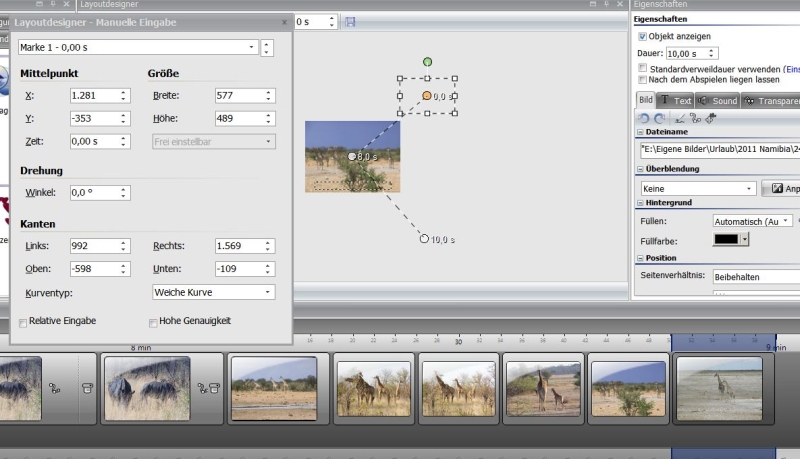The width and height of the screenshot is (800, 459).
Task: Enable Relative Eingabe checkbox
Action: tap(24, 323)
